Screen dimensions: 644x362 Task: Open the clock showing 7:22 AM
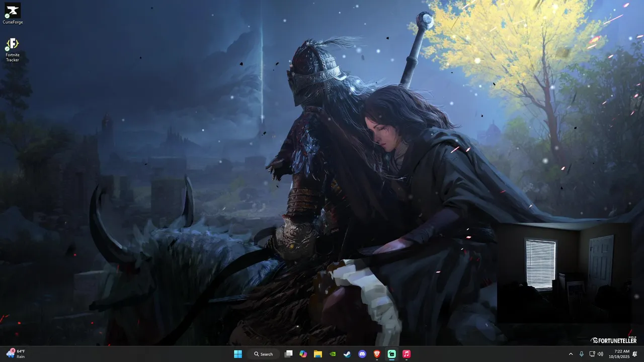coord(619,354)
